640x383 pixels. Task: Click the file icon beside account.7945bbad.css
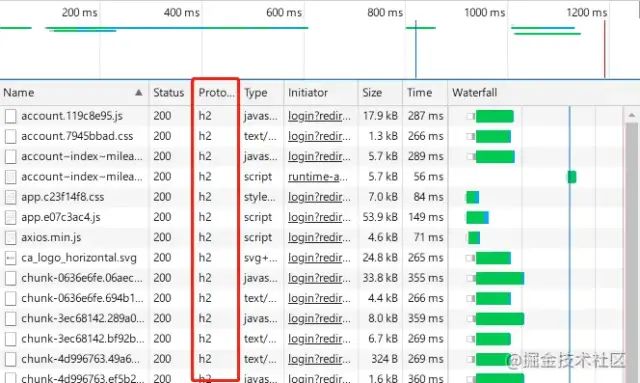pos(11,136)
